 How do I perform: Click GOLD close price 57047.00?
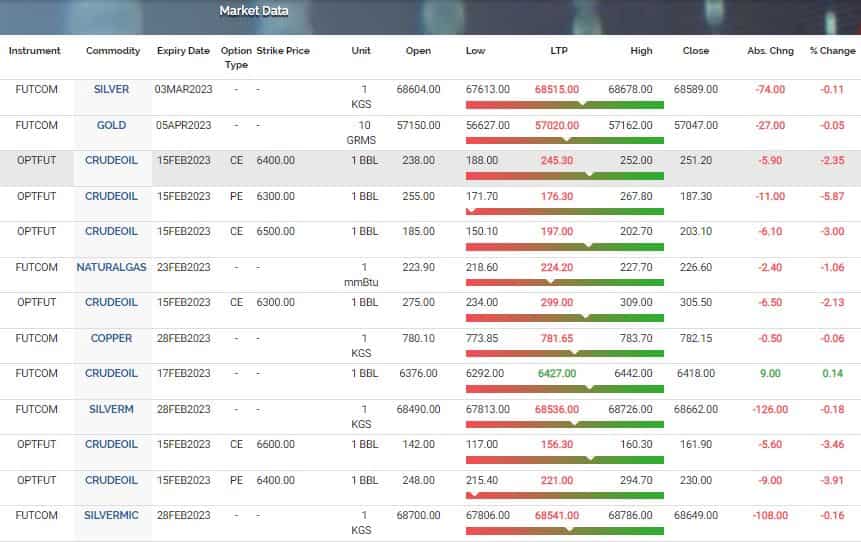[696, 125]
